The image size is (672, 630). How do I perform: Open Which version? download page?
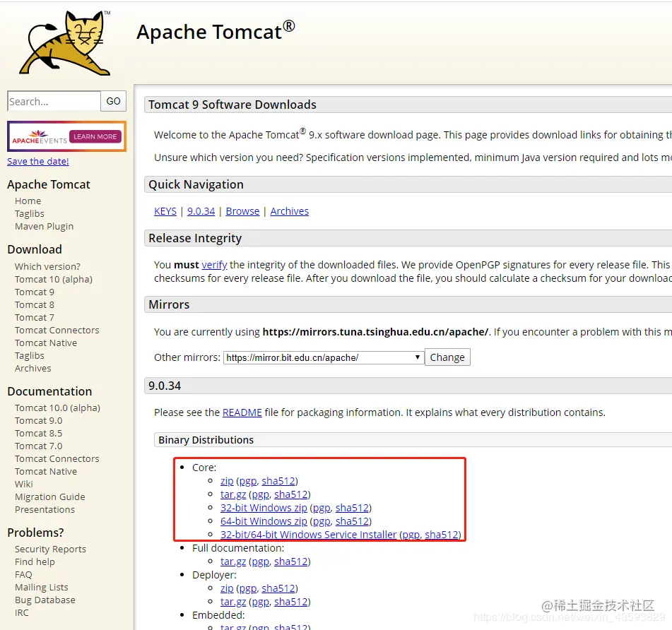[x=47, y=266]
